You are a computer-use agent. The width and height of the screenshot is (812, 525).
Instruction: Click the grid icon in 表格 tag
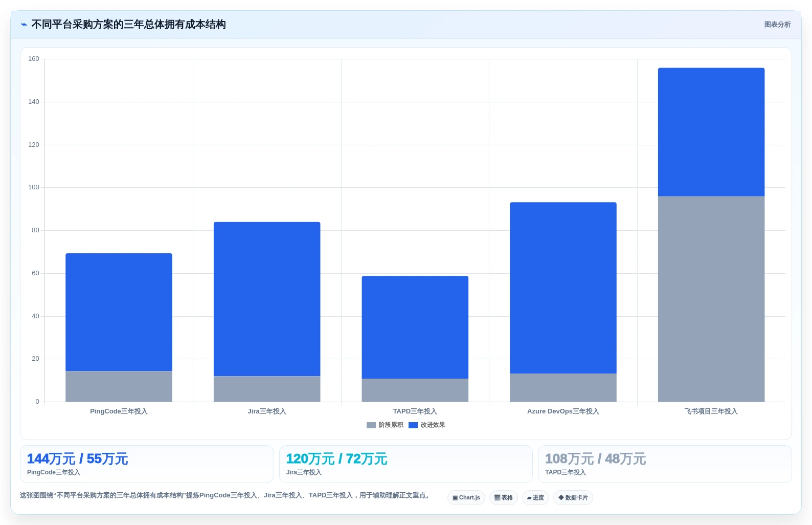497,497
